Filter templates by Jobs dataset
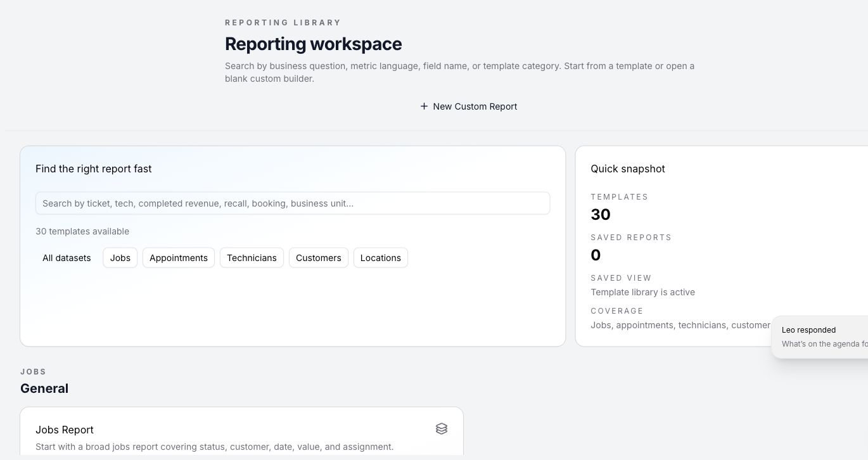The height and width of the screenshot is (460, 868). click(x=120, y=258)
